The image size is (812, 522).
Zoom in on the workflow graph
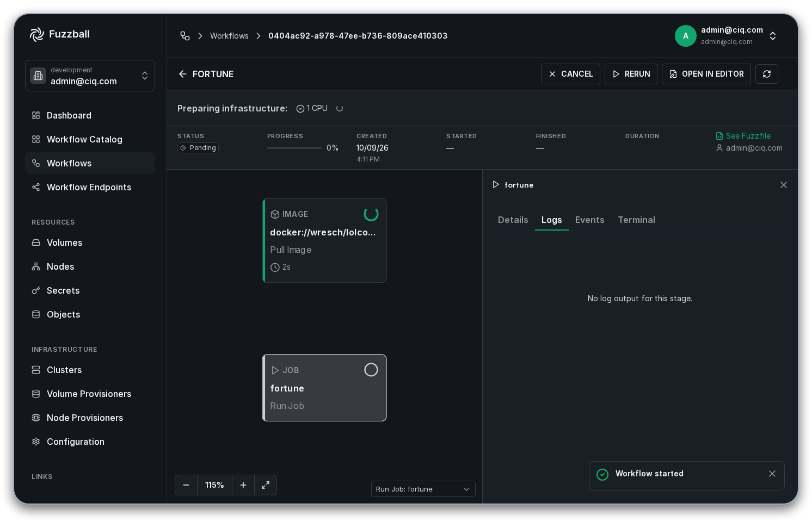[243, 485]
